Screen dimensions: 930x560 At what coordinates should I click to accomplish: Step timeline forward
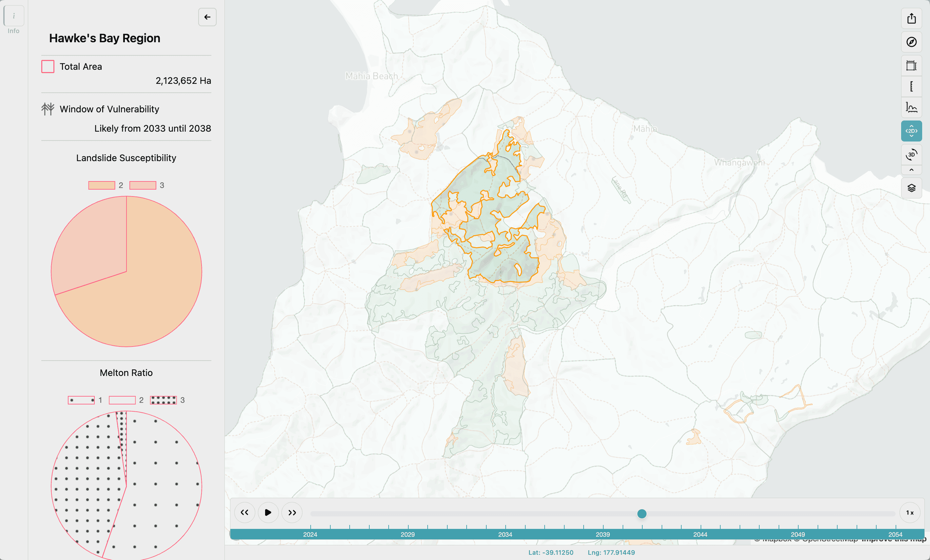pos(292,513)
